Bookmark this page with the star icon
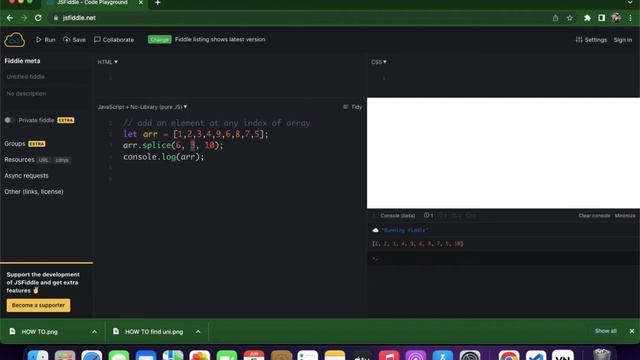Image resolution: width=640 pixels, height=360 pixels. point(569,18)
